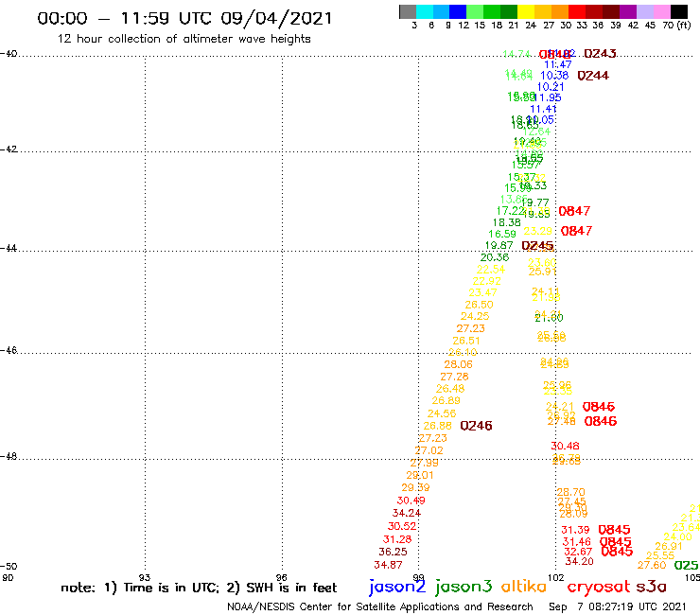The height and width of the screenshot is (615, 700).
Task: Click the yellow wave height value '23.29'
Action: click(538, 231)
